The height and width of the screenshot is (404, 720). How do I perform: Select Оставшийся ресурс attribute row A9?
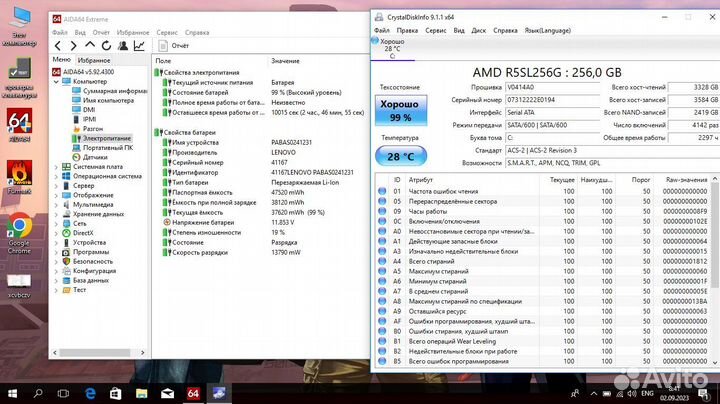point(544,311)
